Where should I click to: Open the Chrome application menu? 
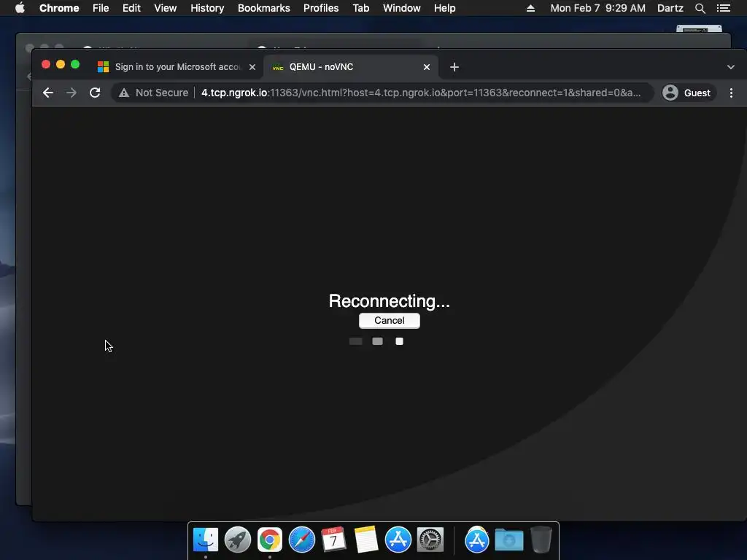click(x=59, y=8)
